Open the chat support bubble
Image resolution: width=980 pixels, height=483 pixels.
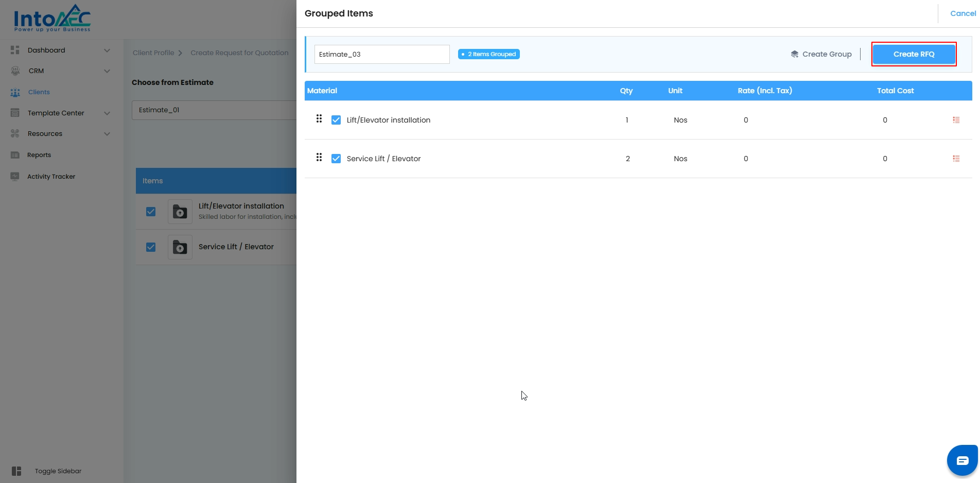(x=962, y=460)
